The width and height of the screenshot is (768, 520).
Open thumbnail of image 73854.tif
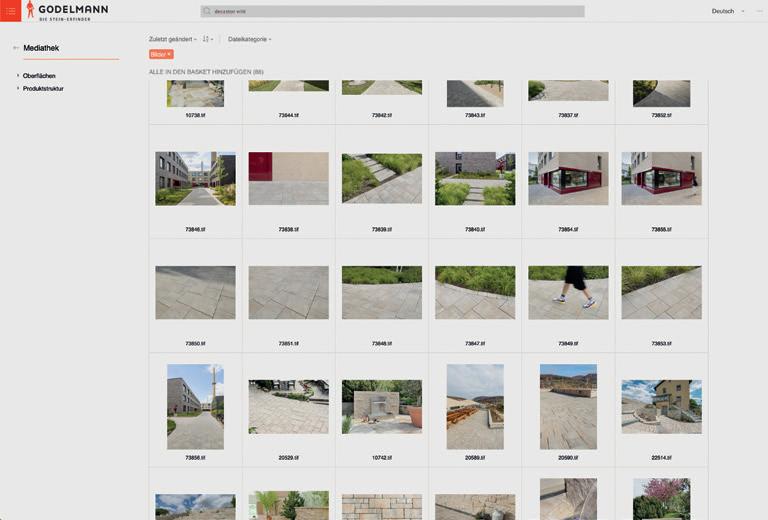tap(568, 178)
